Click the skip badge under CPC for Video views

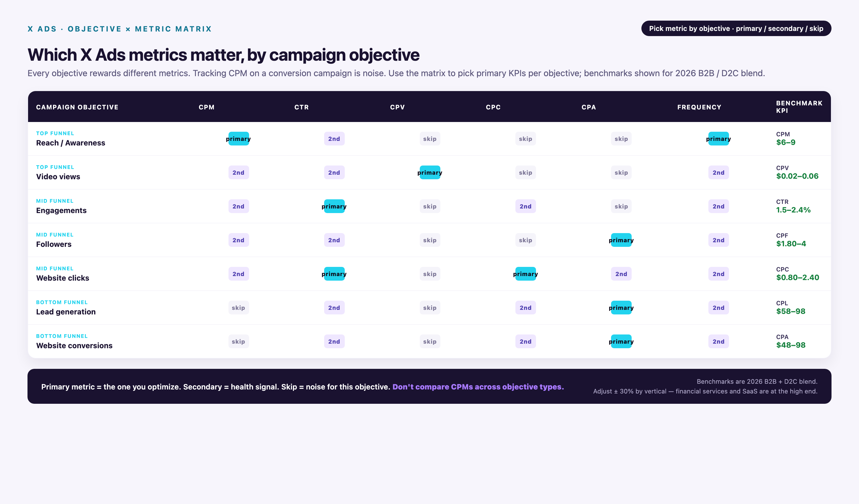(526, 173)
